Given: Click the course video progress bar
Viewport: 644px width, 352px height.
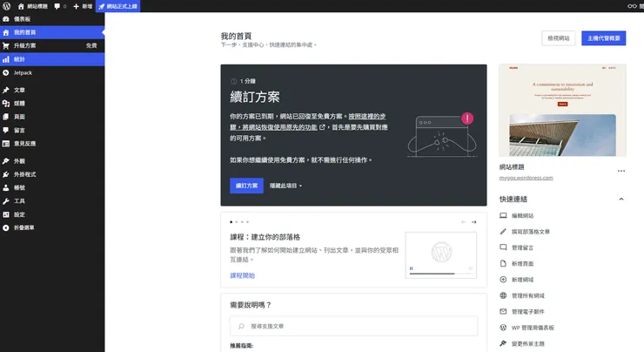Looking at the screenshot, I should coord(441,274).
